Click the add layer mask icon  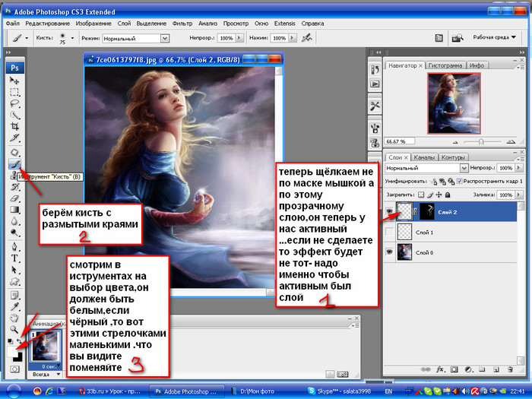coord(454,369)
